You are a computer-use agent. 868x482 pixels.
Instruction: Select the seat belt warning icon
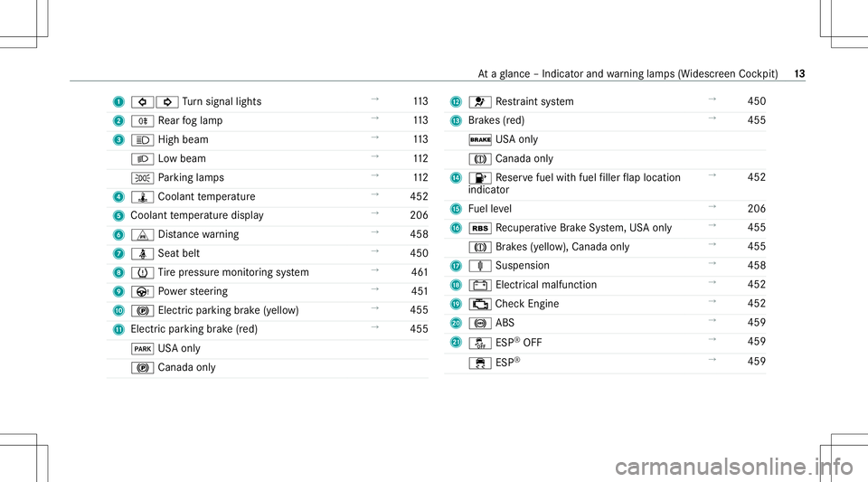tap(142, 254)
